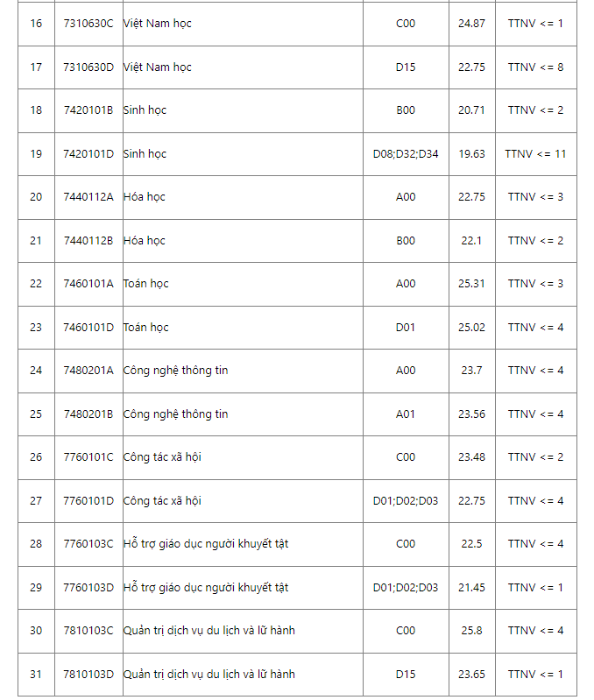Select Công nghệ thông tin in row 24
This screenshot has height=700, width=594.
pos(175,371)
